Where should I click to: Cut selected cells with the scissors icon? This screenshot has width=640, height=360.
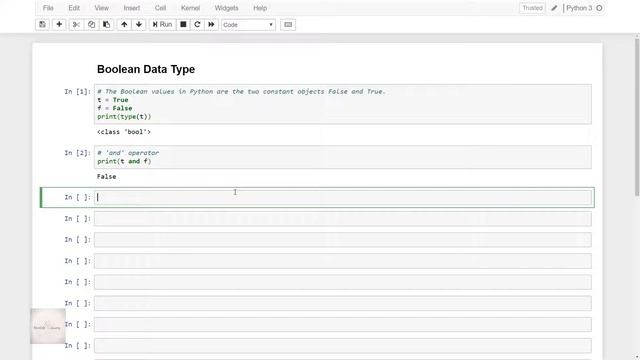coord(76,24)
